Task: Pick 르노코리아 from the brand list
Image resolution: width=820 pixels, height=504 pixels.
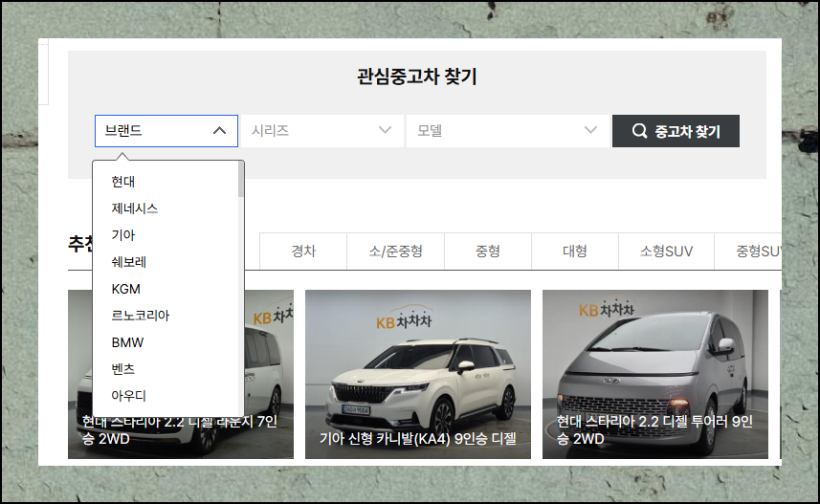Action: 140,316
